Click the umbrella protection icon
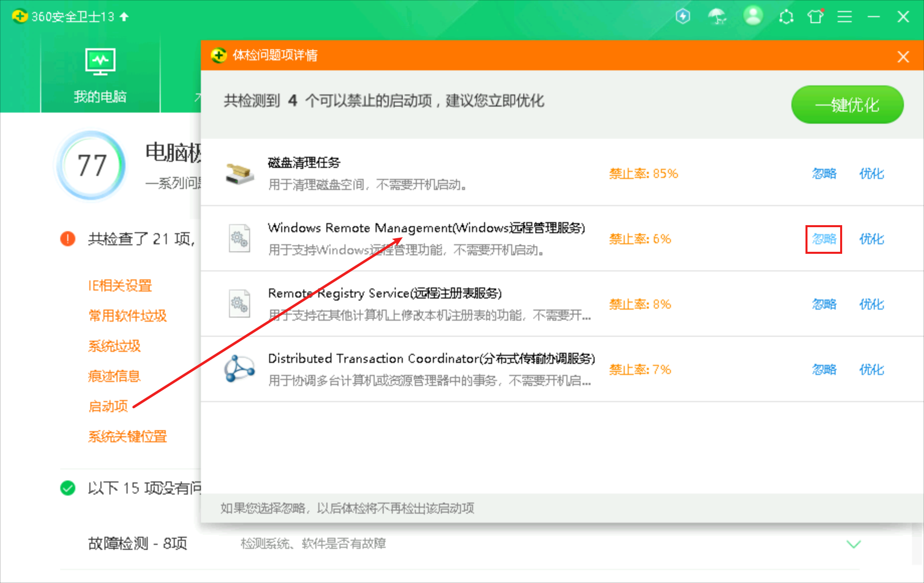 click(717, 17)
